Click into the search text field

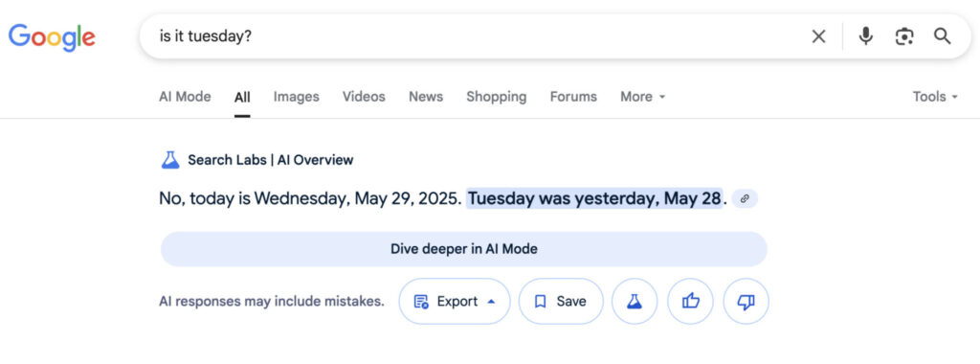tap(475, 36)
